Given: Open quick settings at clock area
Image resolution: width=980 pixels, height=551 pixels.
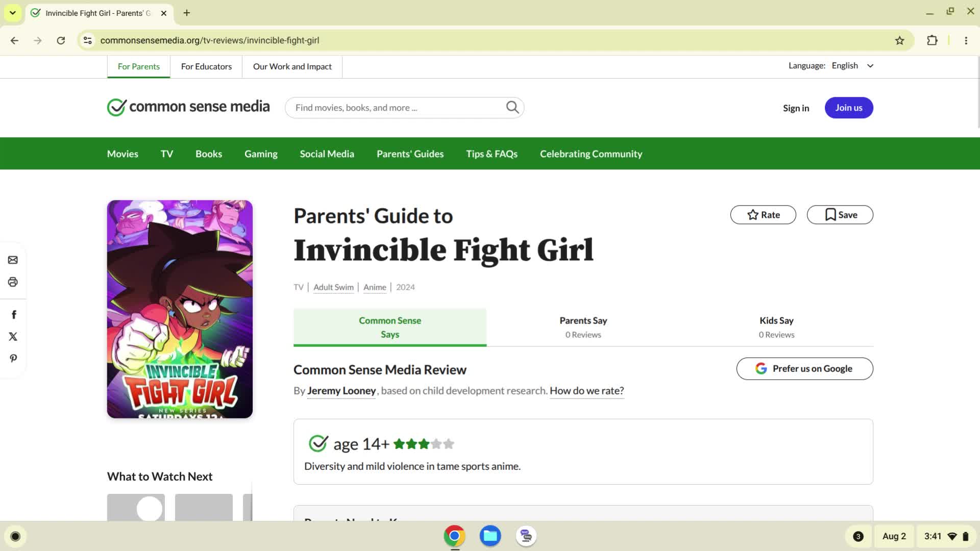Looking at the screenshot, I should tap(946, 536).
